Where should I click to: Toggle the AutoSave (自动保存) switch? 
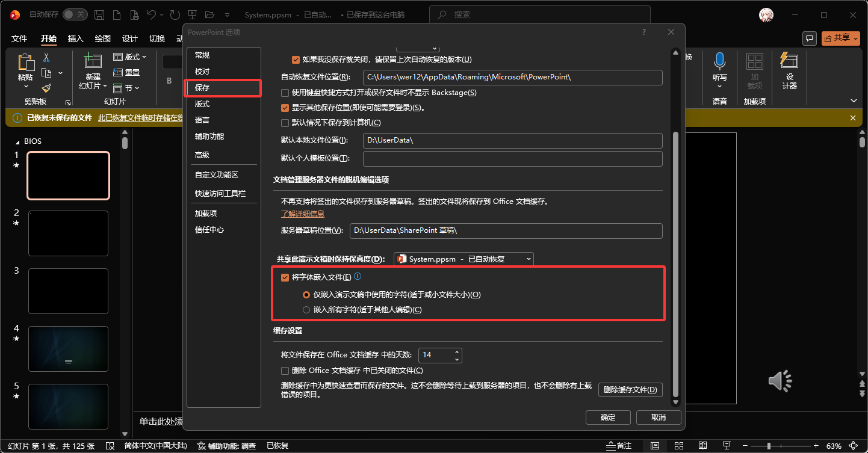point(75,14)
